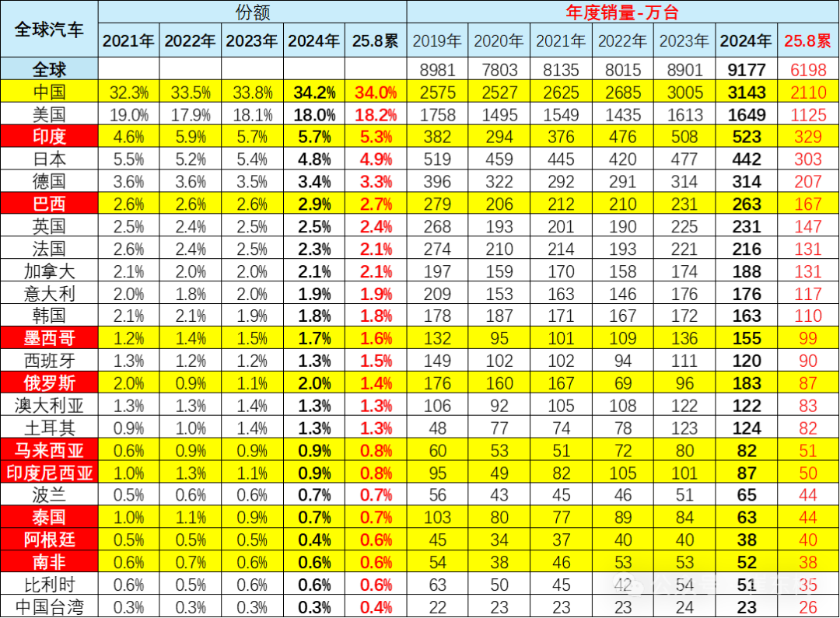Click the red 俄罗斯 row label
This screenshot has height=618, width=840.
pos(49,383)
